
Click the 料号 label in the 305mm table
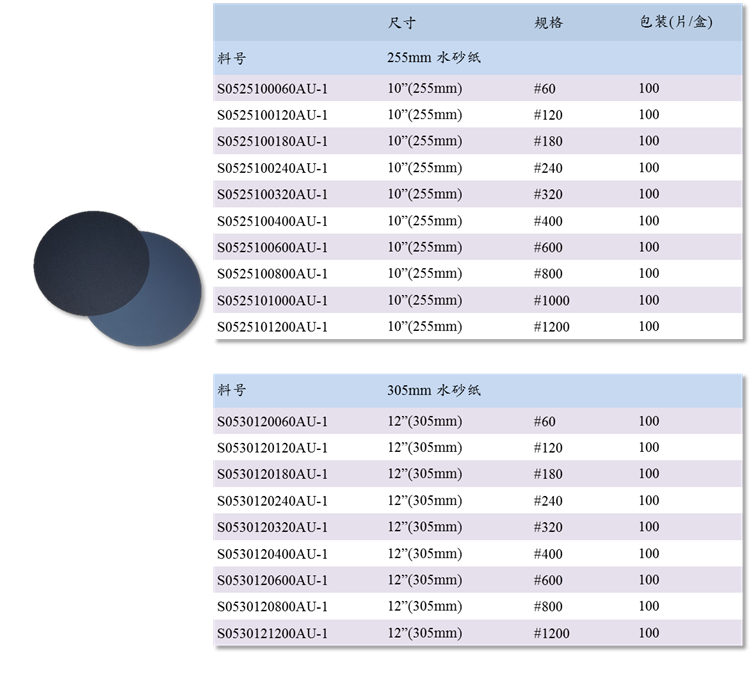point(231,390)
